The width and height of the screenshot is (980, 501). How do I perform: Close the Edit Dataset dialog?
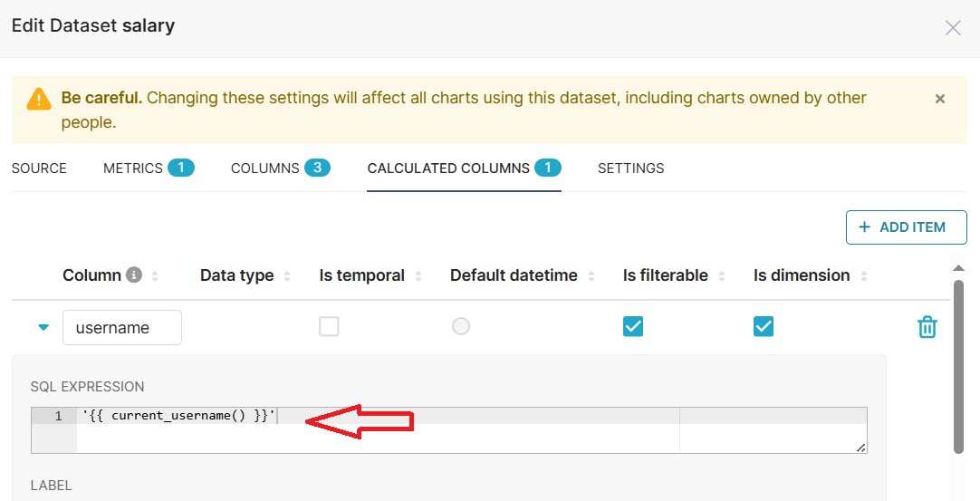tap(953, 27)
